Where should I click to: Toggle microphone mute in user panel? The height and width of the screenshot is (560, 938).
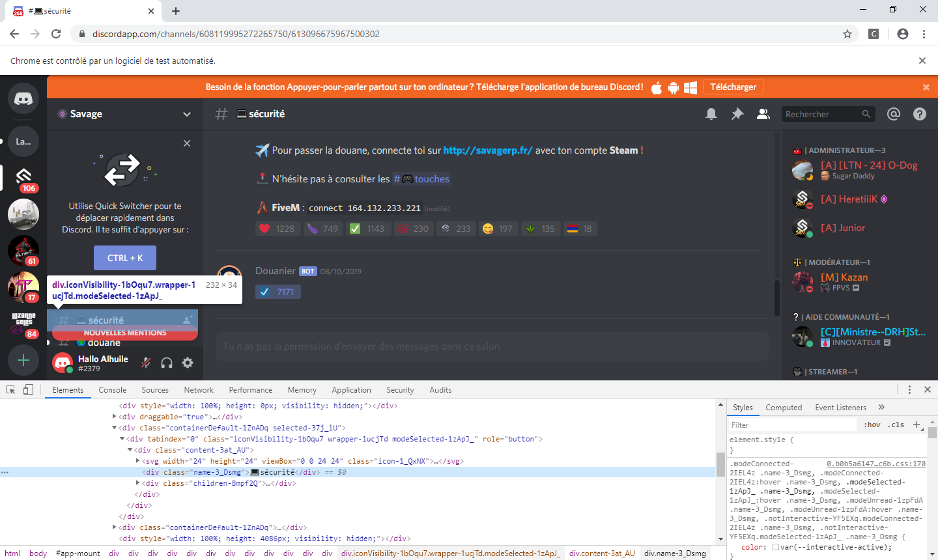point(146,363)
